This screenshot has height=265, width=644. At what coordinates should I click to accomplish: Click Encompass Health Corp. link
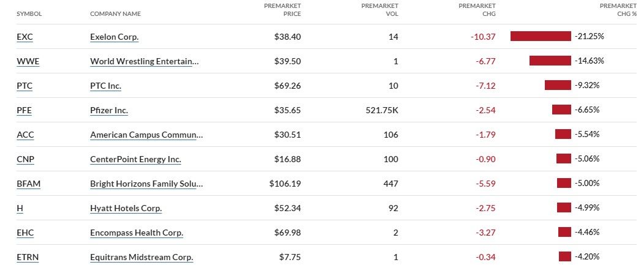137,233
